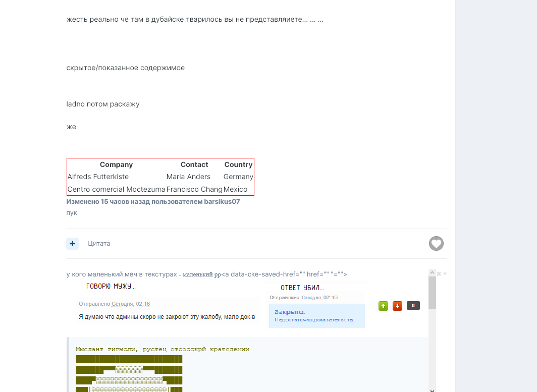Click the signature scrollbar thumb
537x392 pixels.
click(432, 293)
